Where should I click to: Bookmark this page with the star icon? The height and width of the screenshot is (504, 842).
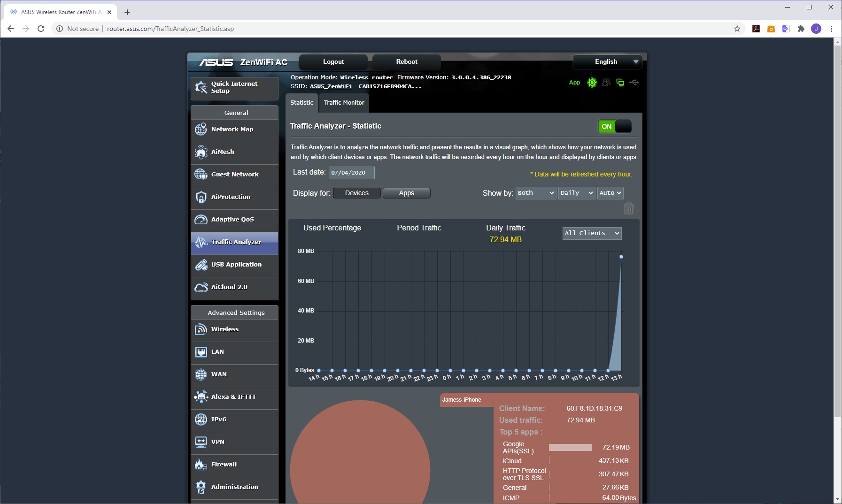[737, 29]
